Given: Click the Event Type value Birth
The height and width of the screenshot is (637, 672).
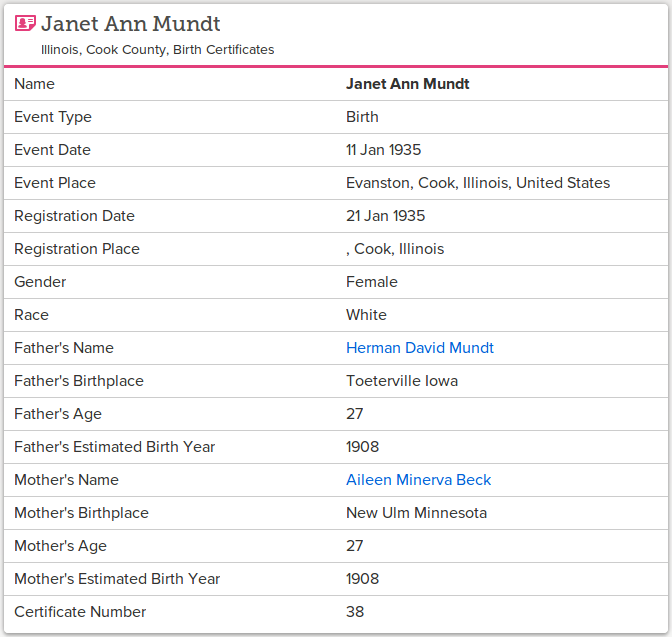Looking at the screenshot, I should coord(362,117).
